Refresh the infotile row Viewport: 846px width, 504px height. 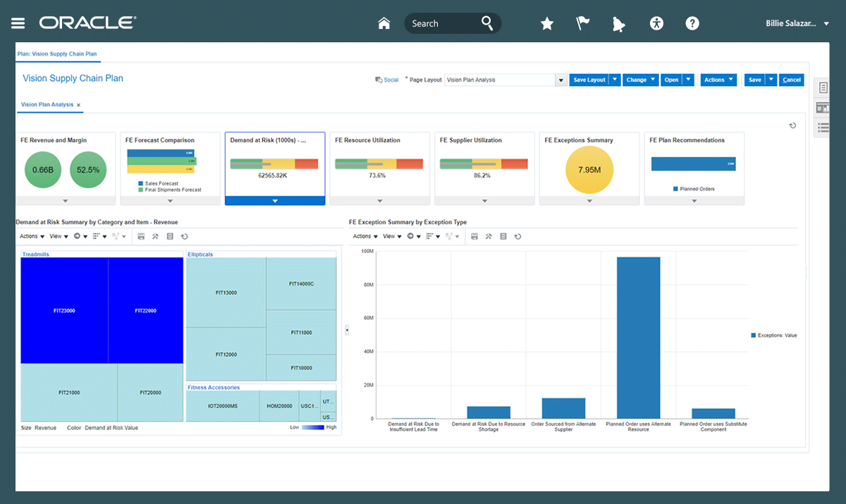[792, 125]
